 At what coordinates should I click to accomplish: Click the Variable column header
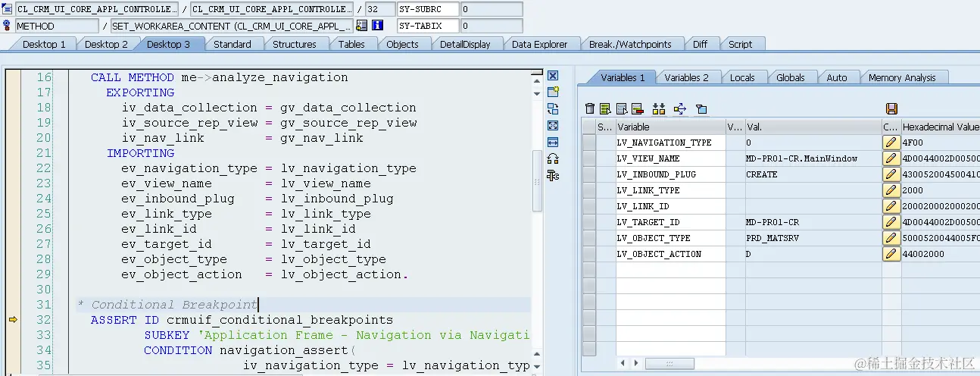point(670,127)
